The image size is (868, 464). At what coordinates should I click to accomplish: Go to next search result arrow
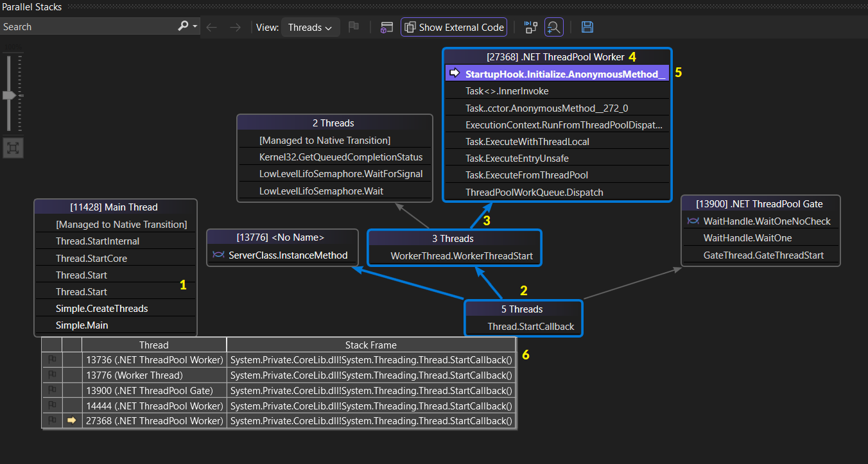click(236, 28)
